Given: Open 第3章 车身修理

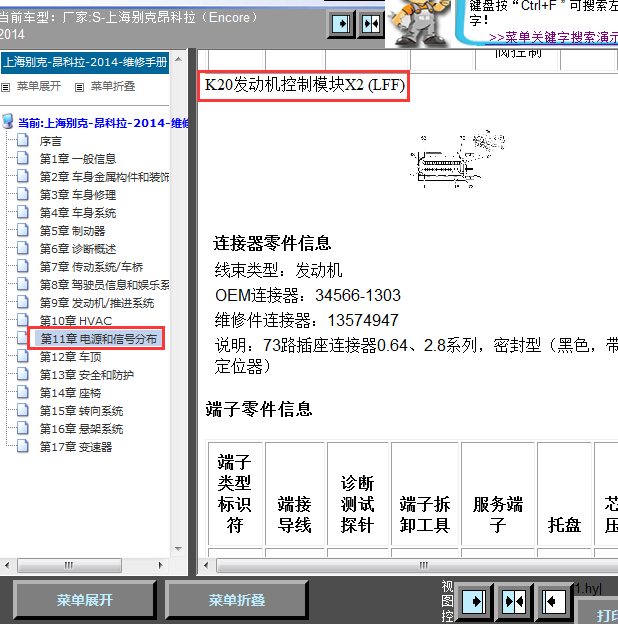Looking at the screenshot, I should (x=78, y=195).
